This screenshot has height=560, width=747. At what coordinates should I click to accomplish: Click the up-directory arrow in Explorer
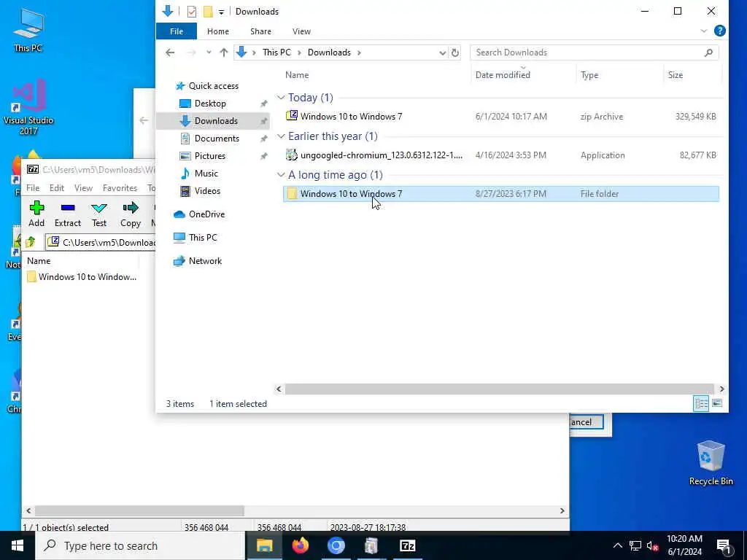[223, 52]
